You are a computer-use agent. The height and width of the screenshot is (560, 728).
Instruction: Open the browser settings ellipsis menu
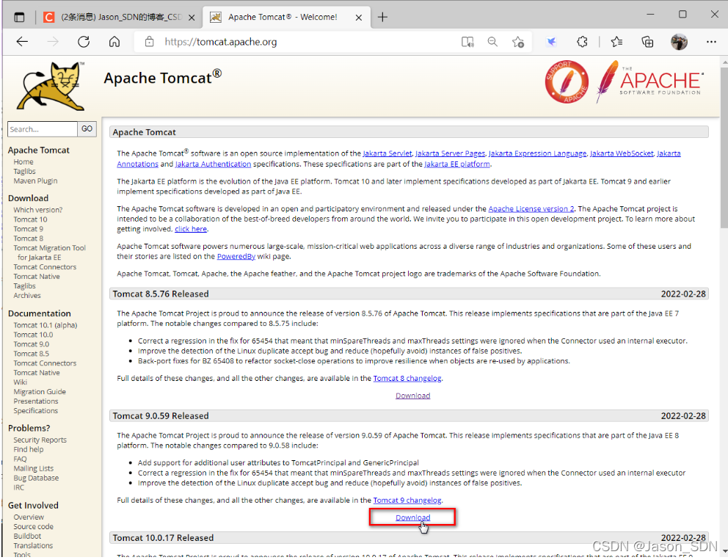[711, 42]
